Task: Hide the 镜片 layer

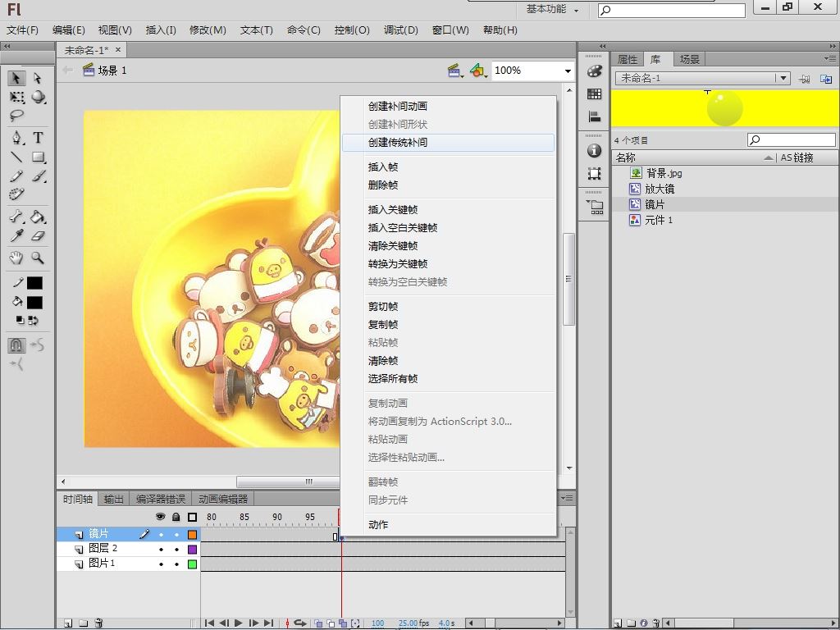Action: point(161,535)
